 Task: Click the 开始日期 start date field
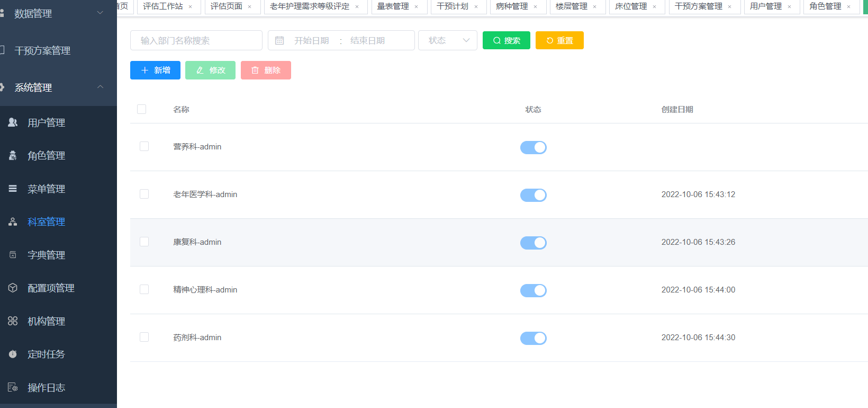pos(312,40)
